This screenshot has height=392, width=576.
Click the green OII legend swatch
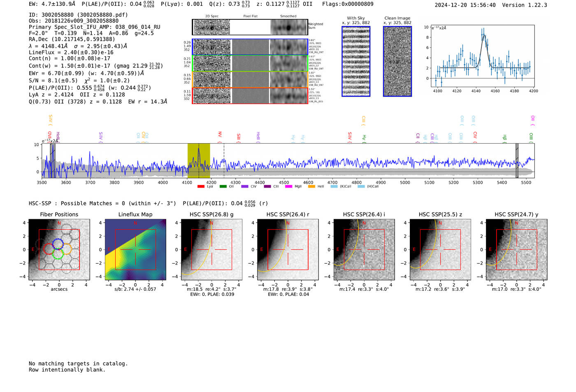[223, 187]
